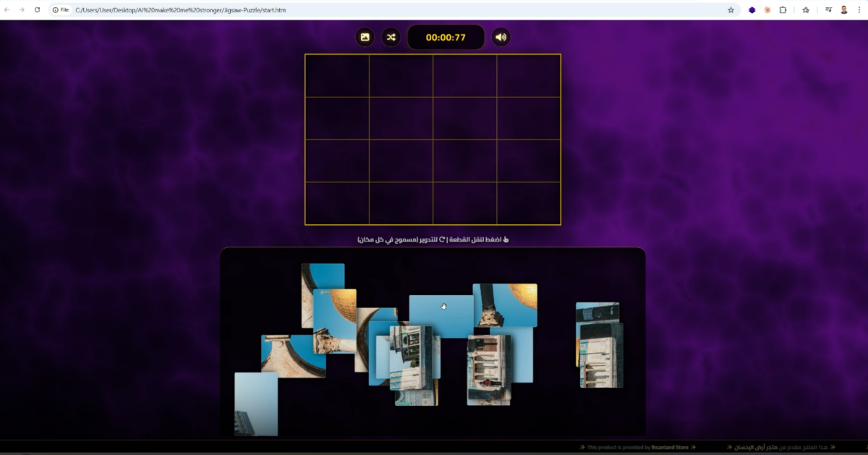Shuffle the puzzle pieces
The height and width of the screenshot is (455, 868).
pos(391,37)
